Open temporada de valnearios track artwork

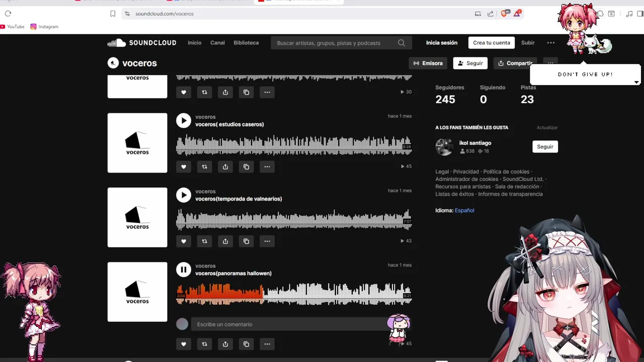(x=137, y=217)
